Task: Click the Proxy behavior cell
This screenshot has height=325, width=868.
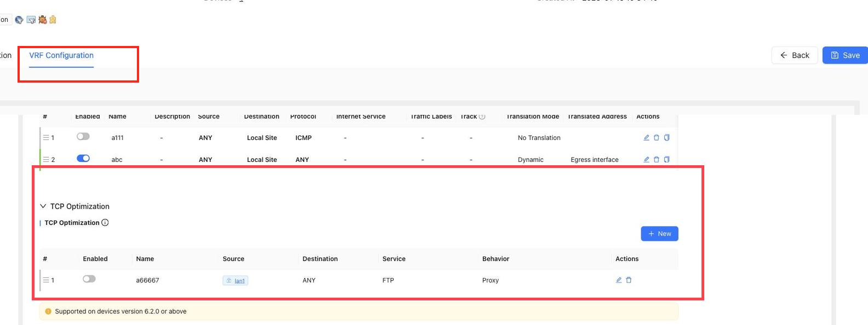Action: coord(491,280)
